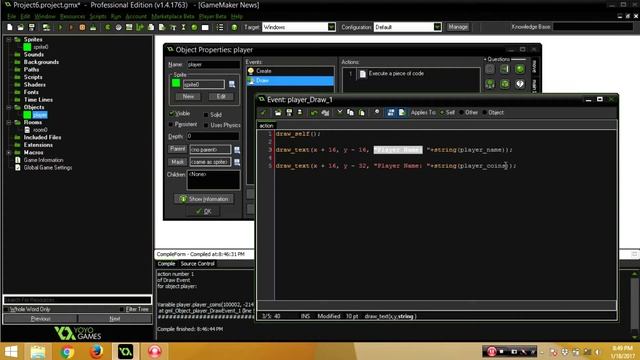Print the code from editor toolbar
The width and height of the screenshot is (640, 360).
(300, 112)
